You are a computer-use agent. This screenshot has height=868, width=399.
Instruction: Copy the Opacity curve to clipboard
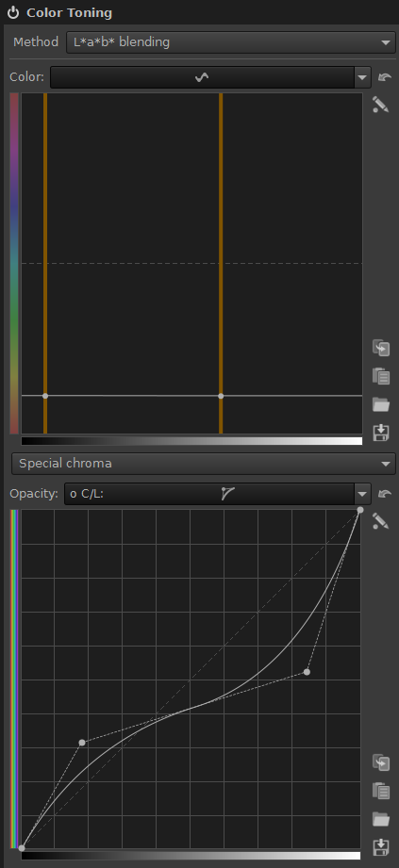(381, 762)
